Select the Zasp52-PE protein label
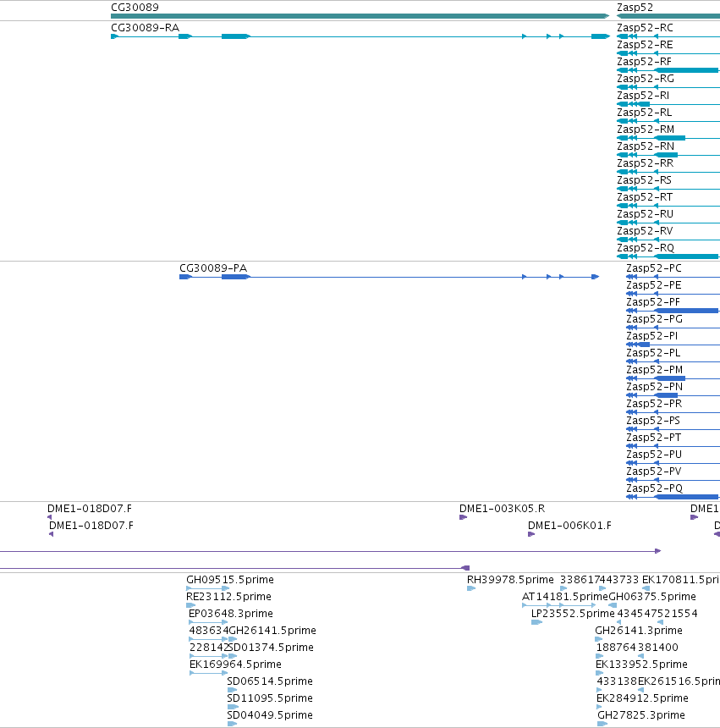This screenshot has height=728, width=720. click(654, 285)
